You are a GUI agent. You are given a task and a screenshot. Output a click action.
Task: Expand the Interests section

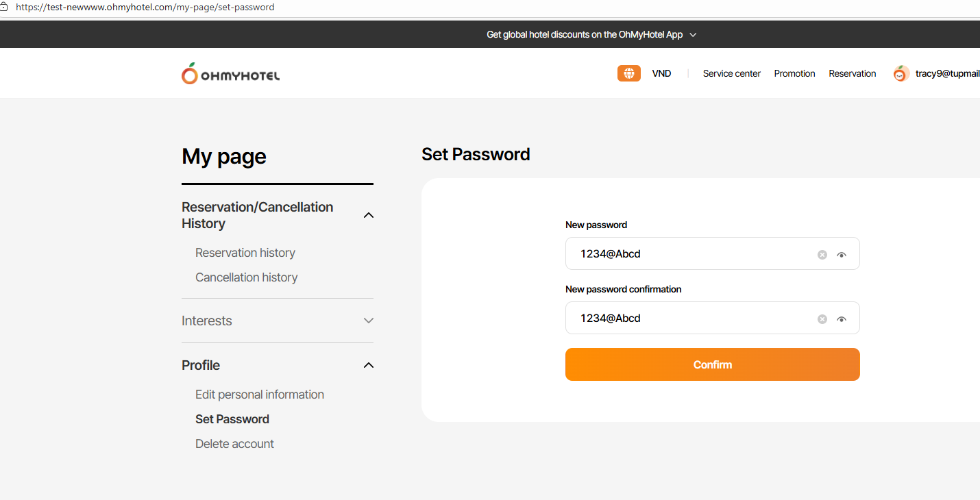[368, 321]
